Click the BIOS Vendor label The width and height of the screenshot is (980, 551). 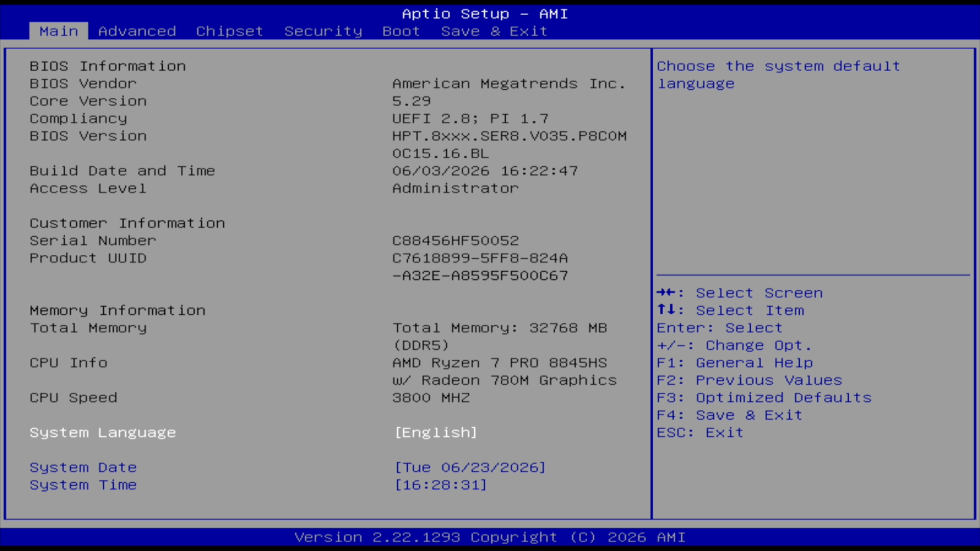tap(83, 83)
